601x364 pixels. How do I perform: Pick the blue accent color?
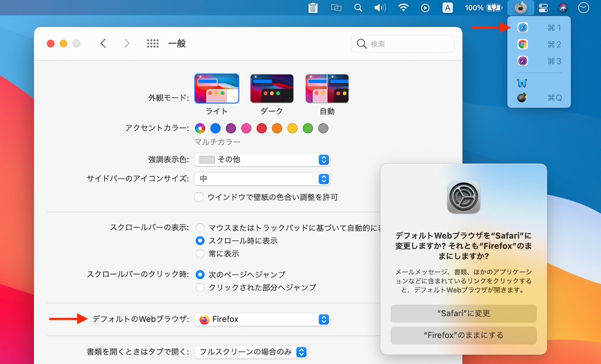click(215, 128)
